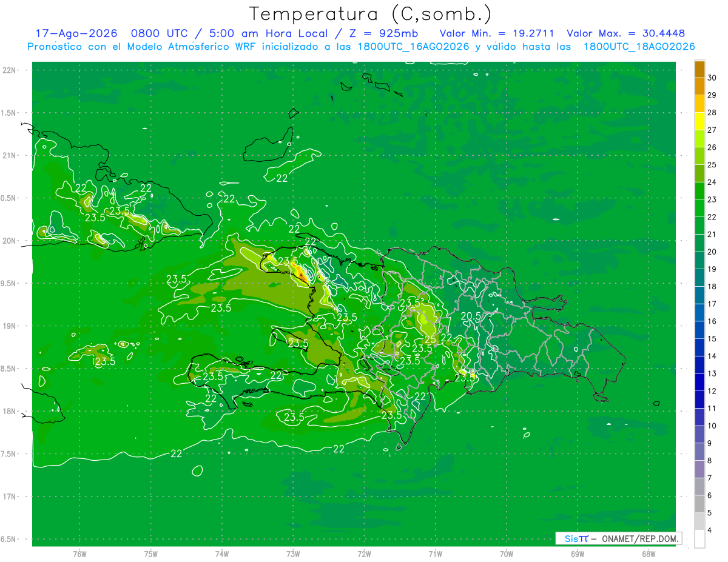This screenshot has height=562, width=728.
Task: Pick the dark blue swatch between legend 12 and 13
Action: [699, 382]
